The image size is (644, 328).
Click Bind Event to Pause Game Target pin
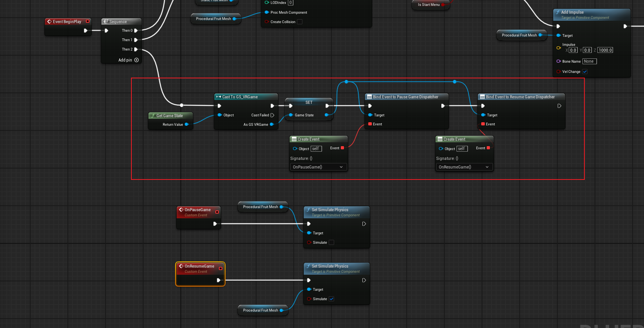point(370,115)
